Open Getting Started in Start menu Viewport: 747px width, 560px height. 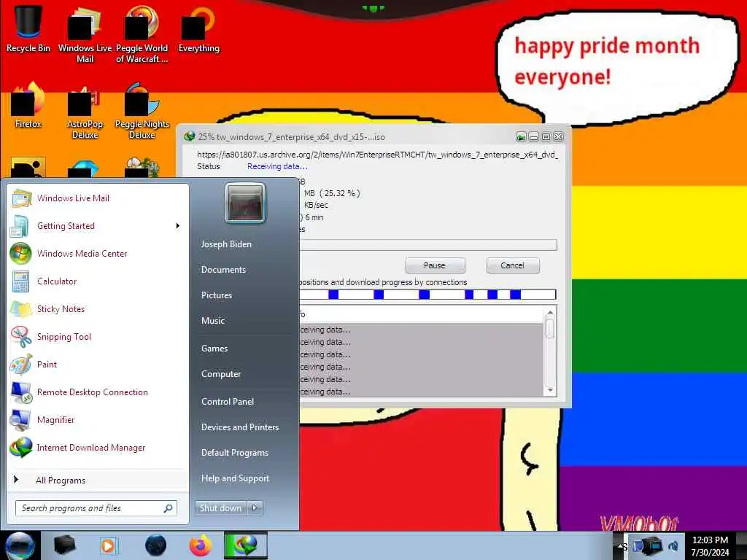[x=98, y=226]
